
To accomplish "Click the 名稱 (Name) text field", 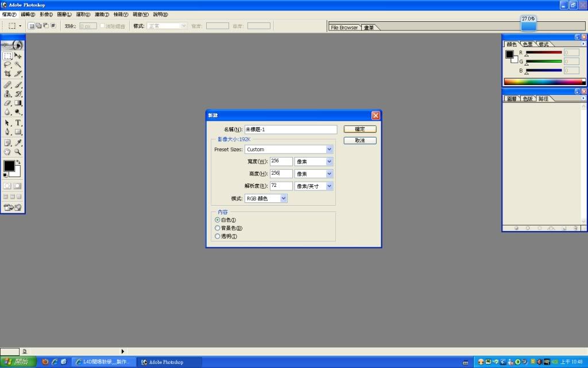I will point(291,130).
